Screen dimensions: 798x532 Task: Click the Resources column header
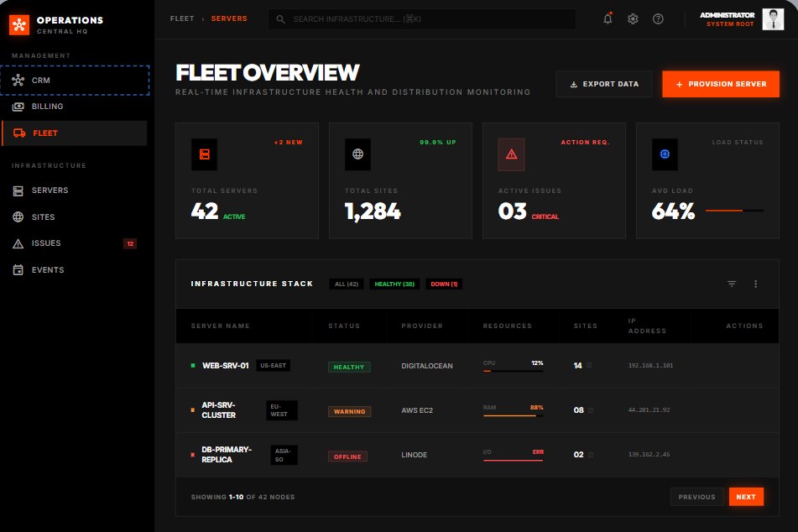pos(508,326)
